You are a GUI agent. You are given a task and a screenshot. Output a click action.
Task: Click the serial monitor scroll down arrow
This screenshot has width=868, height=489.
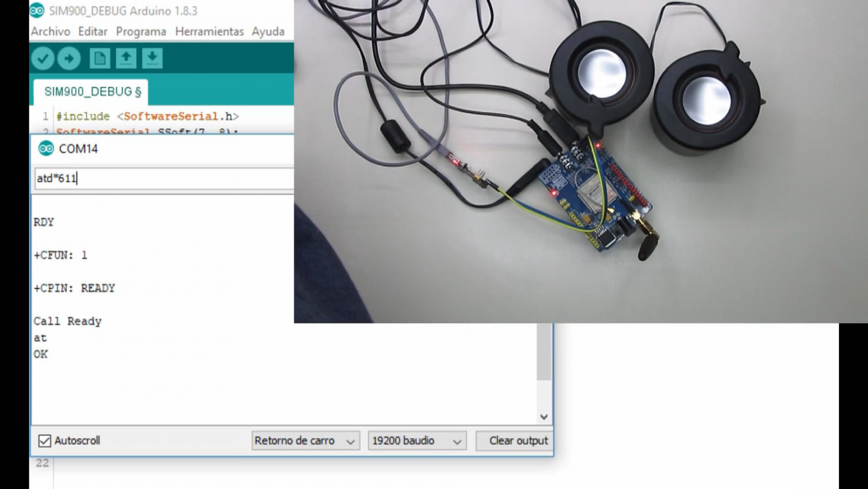click(544, 417)
